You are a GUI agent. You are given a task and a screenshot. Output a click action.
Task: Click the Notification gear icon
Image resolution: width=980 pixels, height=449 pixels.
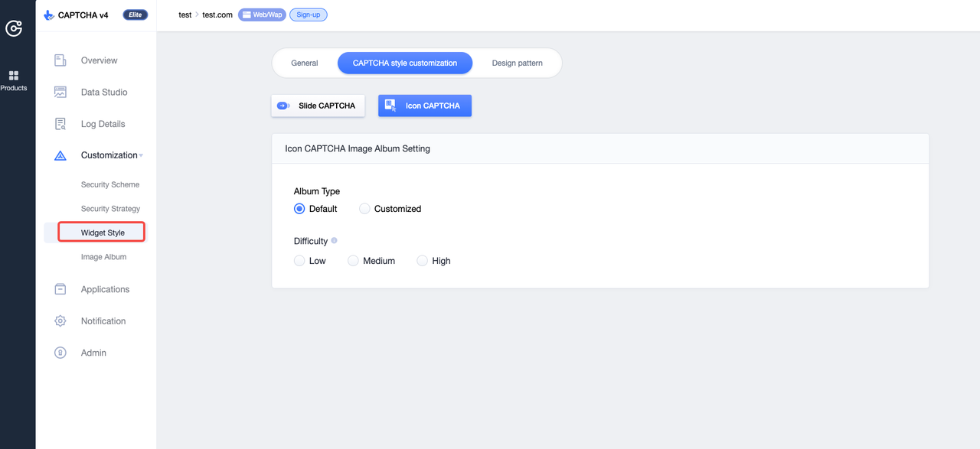click(60, 321)
